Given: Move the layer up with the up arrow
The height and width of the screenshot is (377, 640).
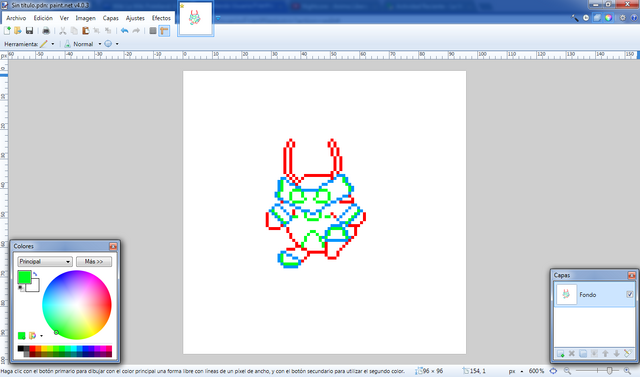Looking at the screenshot, I should 605,354.
